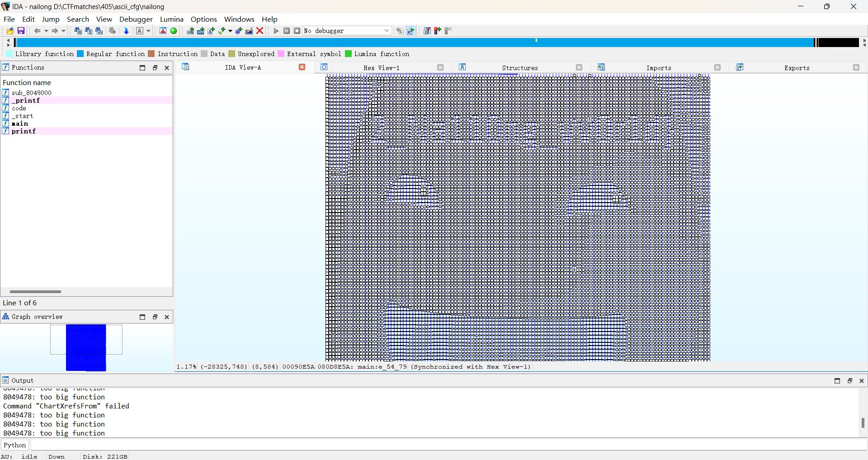Click the red warning triangle icon

(x=163, y=31)
